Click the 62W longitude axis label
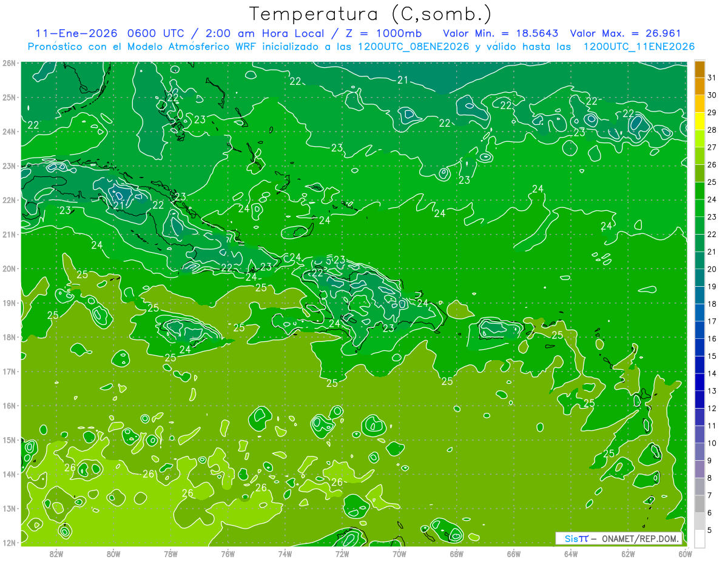Screen dimensions: 728x562 [627, 554]
